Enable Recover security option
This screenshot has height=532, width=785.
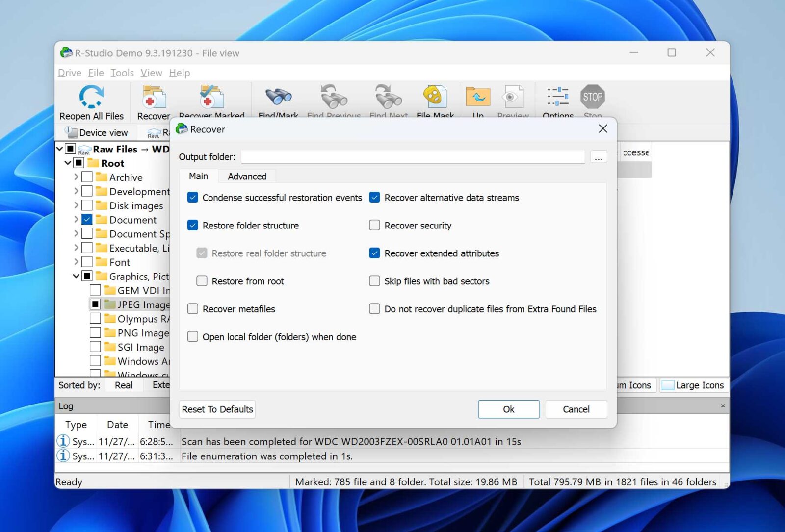[x=374, y=225]
